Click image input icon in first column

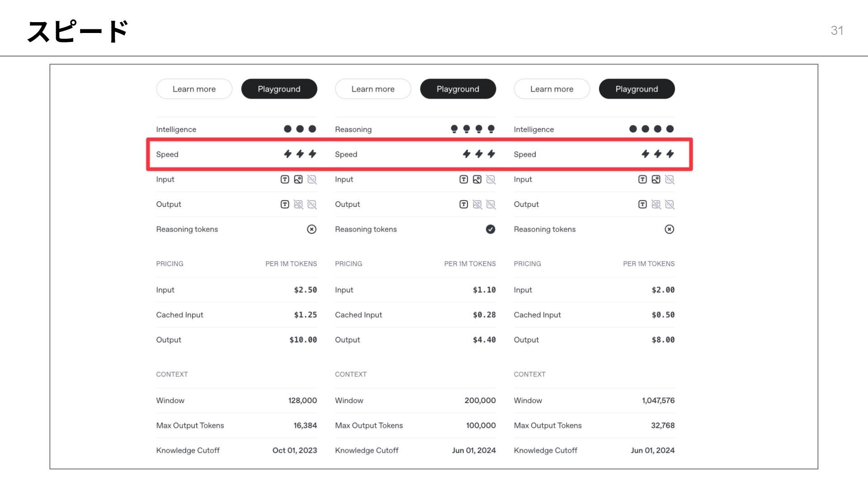coord(298,179)
